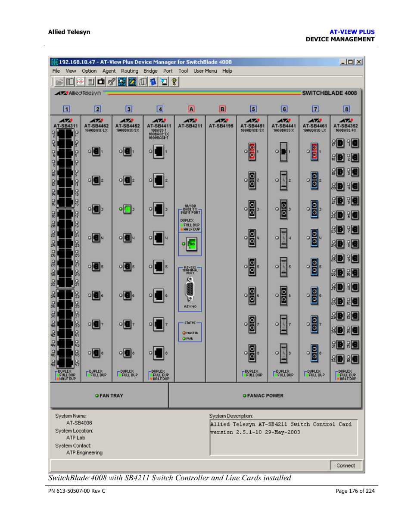Click port 4 on AT-SB4451 card
This screenshot has width=411, height=532.
[252, 238]
